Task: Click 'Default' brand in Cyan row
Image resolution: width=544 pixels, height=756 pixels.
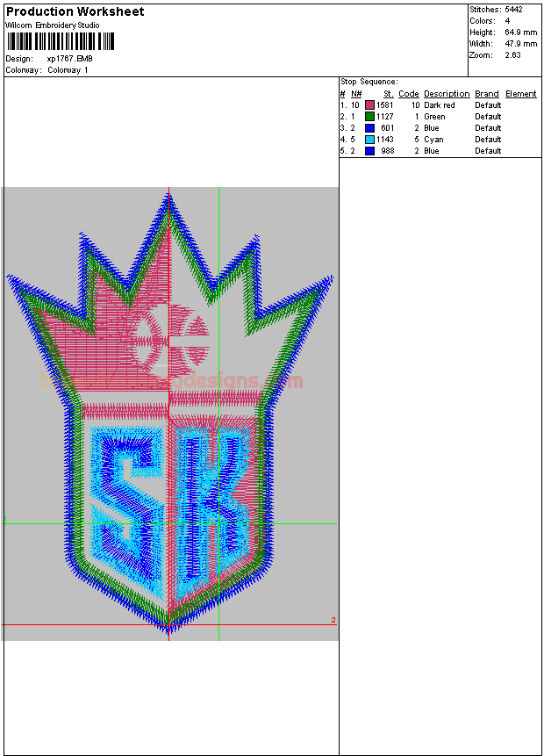Action: click(x=488, y=140)
